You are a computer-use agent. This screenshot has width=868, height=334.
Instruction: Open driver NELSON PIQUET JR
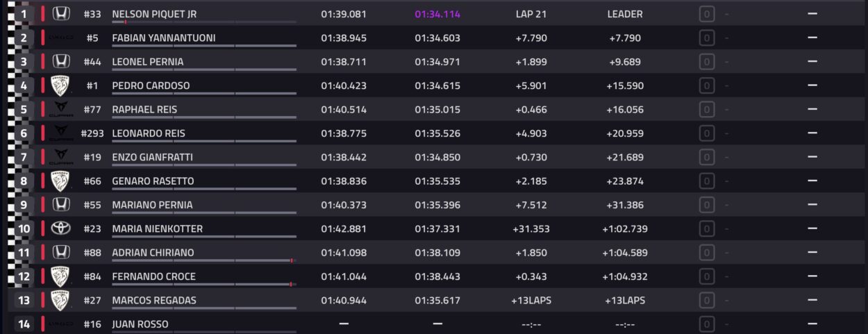(153, 14)
